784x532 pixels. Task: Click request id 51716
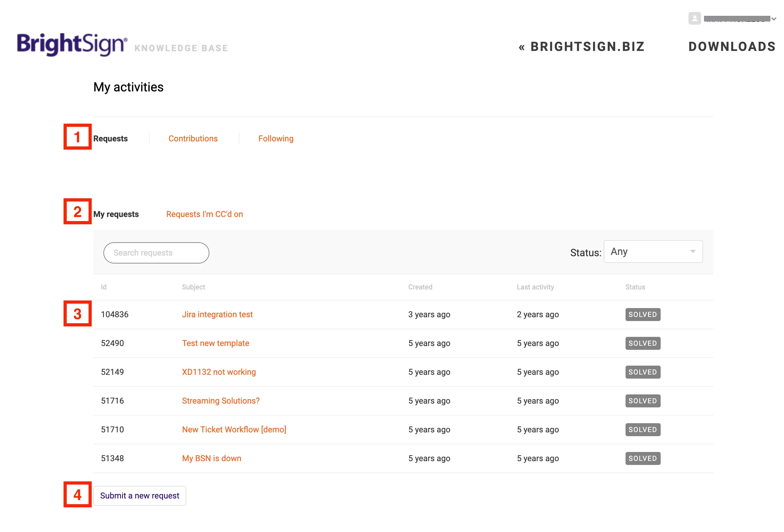112,401
